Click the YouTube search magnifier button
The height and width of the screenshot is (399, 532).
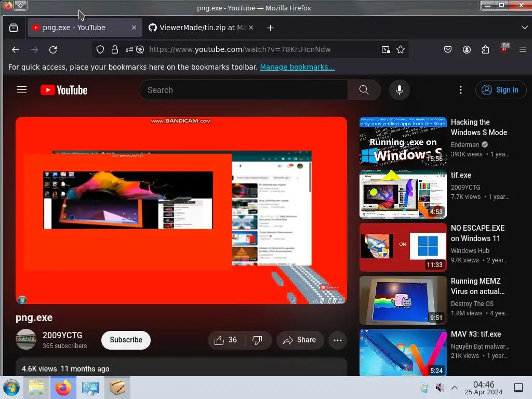(364, 90)
